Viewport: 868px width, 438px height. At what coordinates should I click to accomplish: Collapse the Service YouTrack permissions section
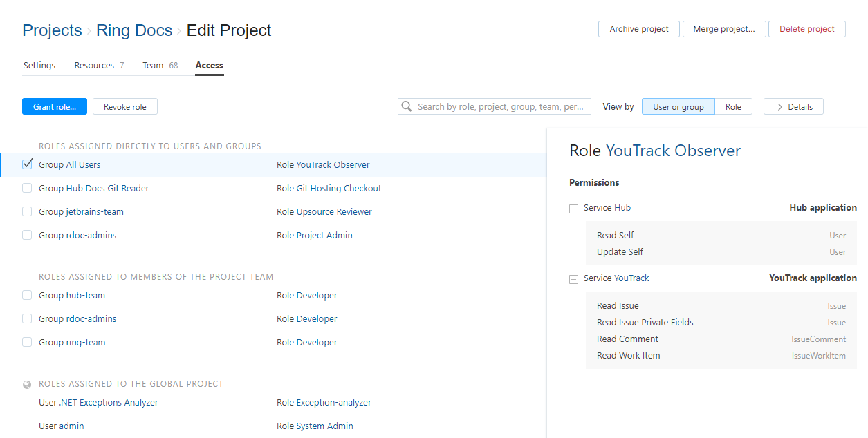tap(573, 278)
